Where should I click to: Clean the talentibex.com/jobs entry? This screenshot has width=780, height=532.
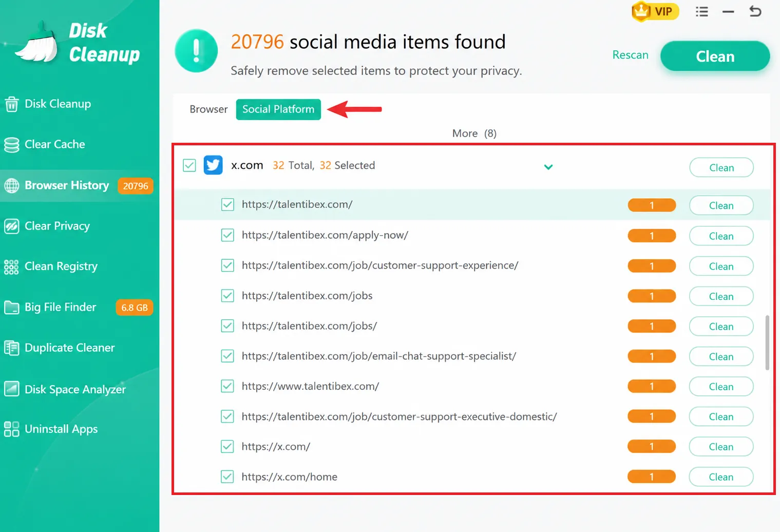click(721, 296)
